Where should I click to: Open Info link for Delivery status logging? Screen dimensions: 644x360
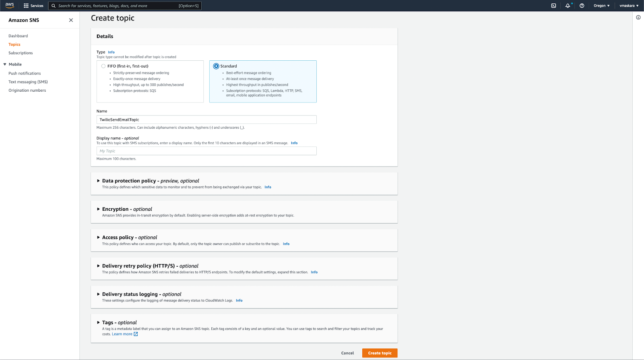coord(239,300)
